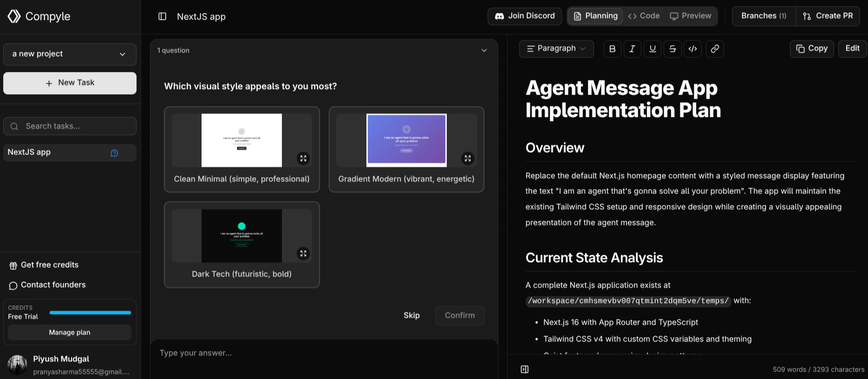This screenshot has height=379, width=868.
Task: Switch to the Planning tab
Action: (595, 16)
